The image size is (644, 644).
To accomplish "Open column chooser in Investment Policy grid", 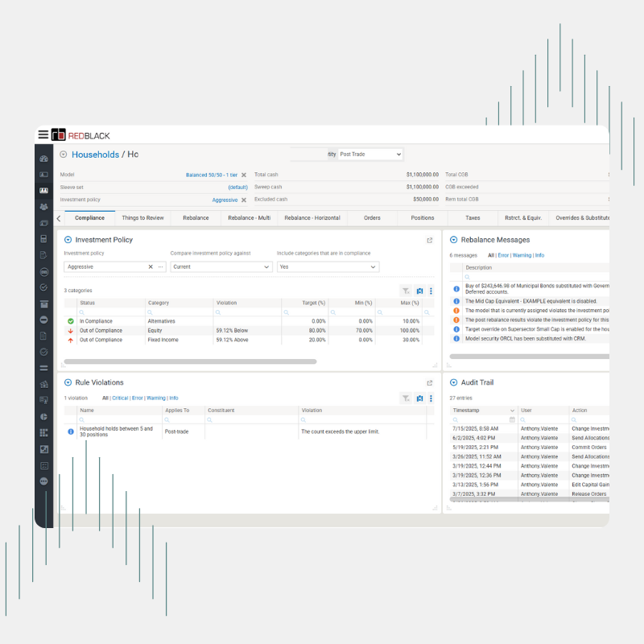I will pyautogui.click(x=419, y=291).
